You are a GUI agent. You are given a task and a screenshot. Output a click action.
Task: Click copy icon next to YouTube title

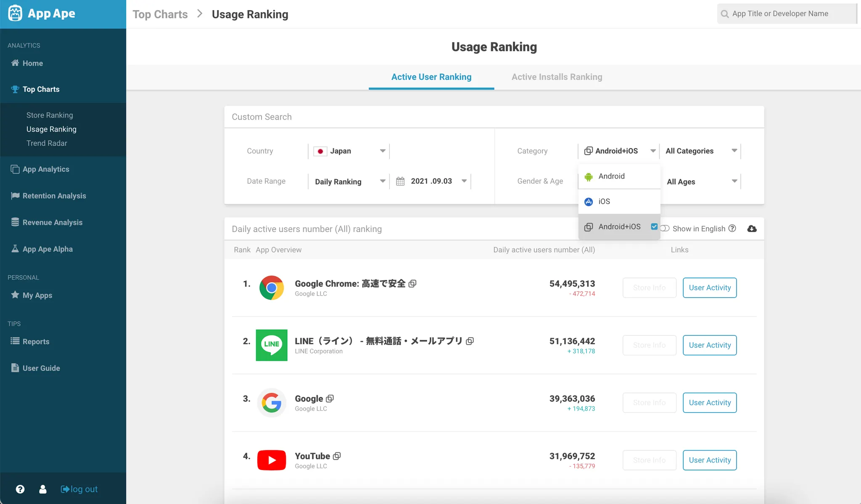(x=337, y=456)
